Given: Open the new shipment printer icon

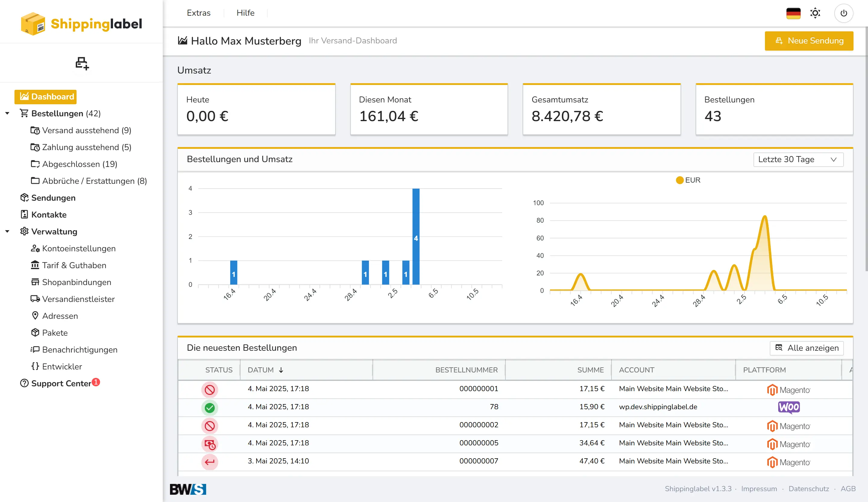Looking at the screenshot, I should 82,64.
